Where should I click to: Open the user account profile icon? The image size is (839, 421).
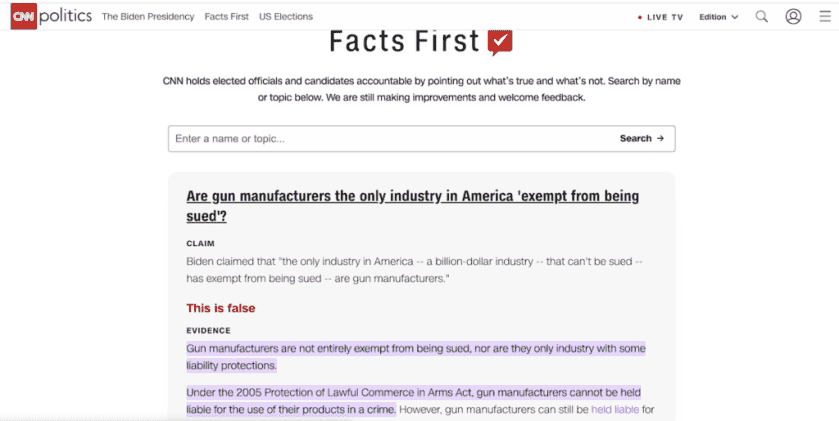click(793, 16)
